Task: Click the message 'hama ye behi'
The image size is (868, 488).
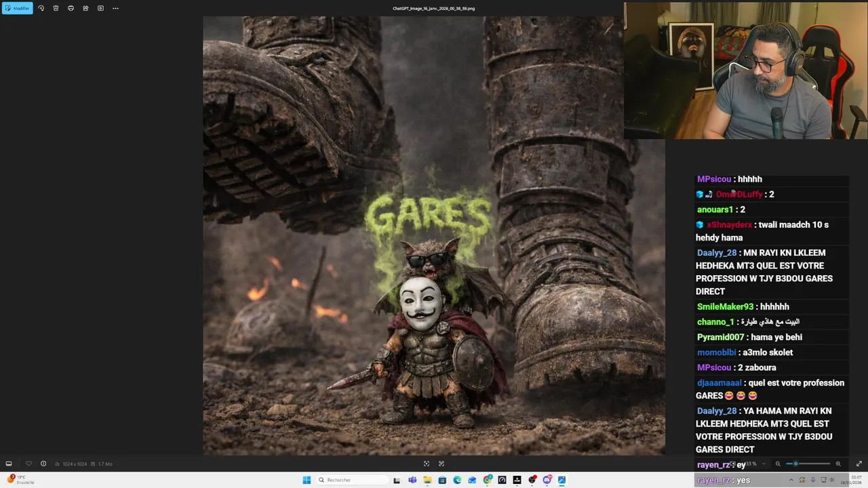Action: (x=776, y=338)
